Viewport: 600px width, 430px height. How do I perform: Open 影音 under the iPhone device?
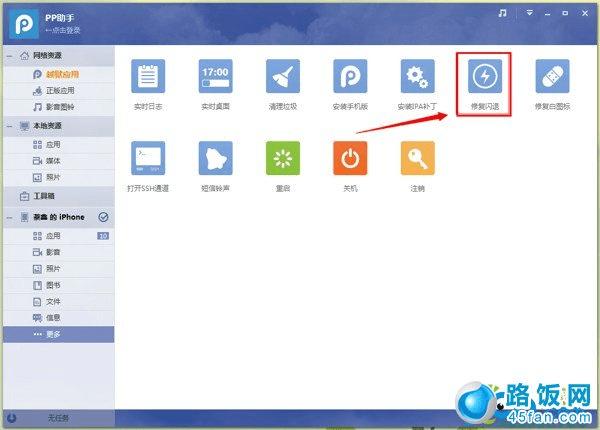[x=59, y=252]
